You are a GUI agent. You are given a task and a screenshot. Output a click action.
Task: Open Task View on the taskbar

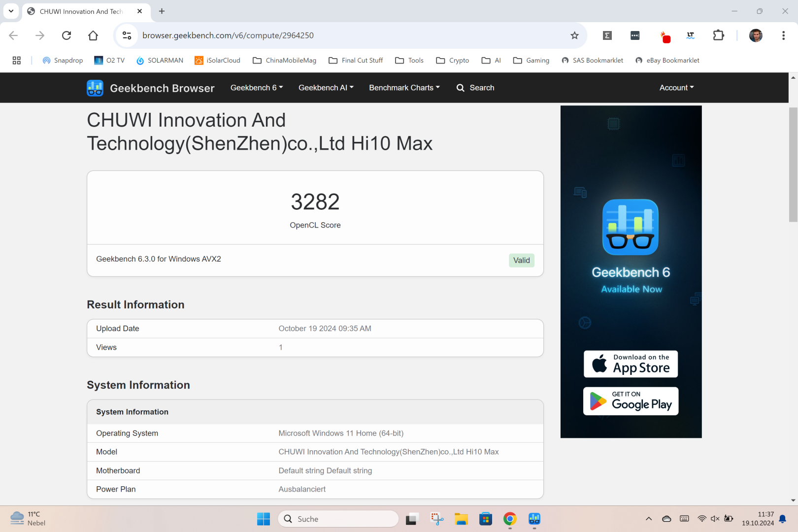(x=412, y=519)
